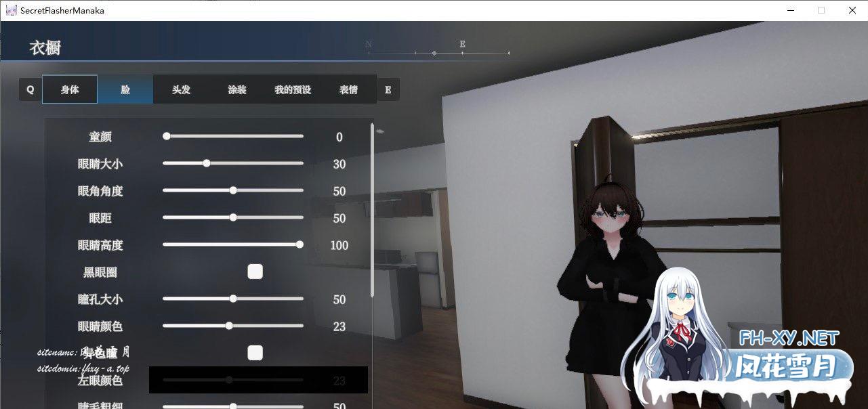Click the SecretFlasherManaka app icon in title bar

tap(11, 10)
